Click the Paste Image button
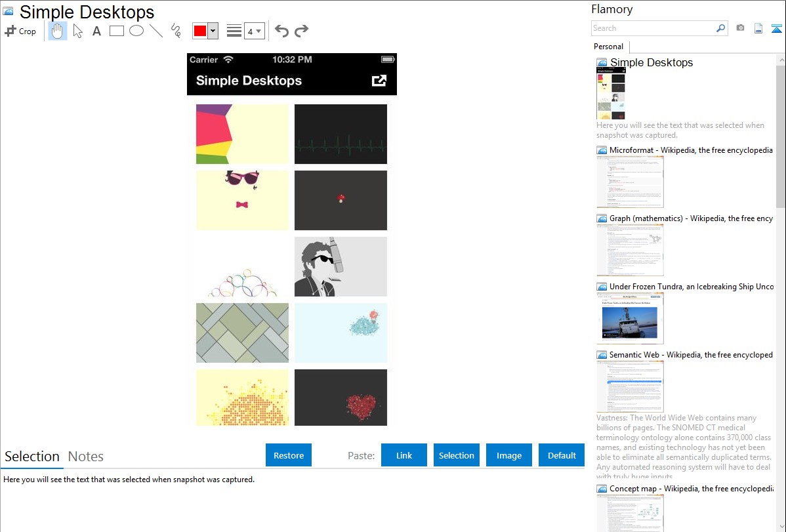This screenshot has height=532, width=786. [509, 455]
